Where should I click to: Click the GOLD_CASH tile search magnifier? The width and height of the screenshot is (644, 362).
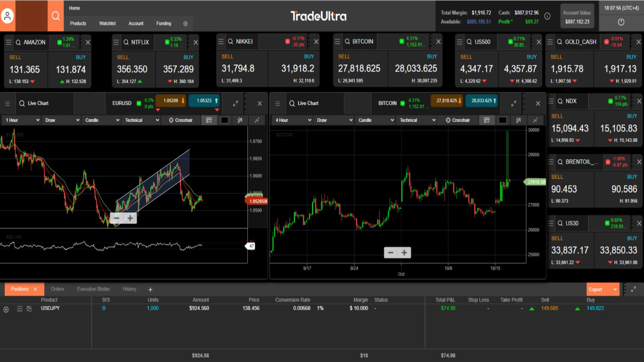click(x=559, y=42)
